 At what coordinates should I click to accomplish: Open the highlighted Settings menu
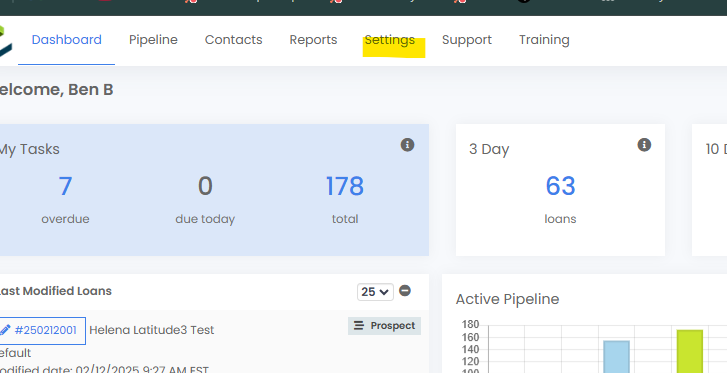coord(389,40)
